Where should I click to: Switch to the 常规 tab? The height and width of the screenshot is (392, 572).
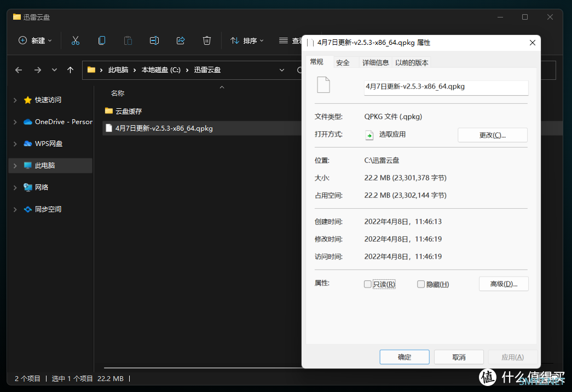316,62
